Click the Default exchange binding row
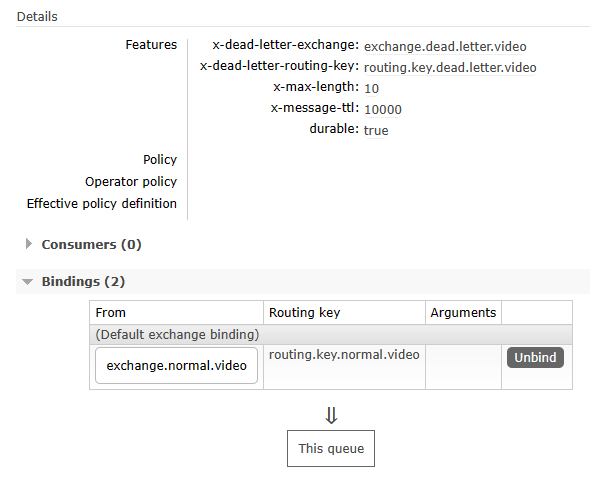Image resolution: width=594 pixels, height=477 pixels. pyautogui.click(x=331, y=335)
